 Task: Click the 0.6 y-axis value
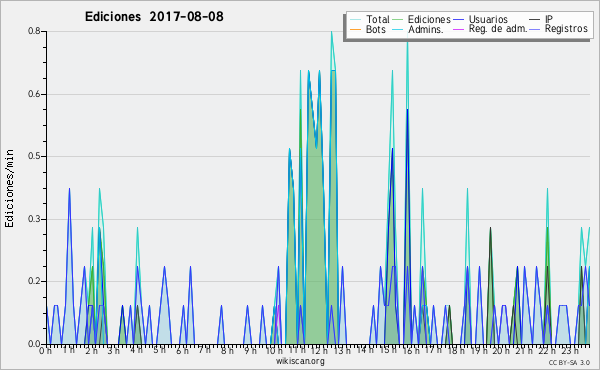[x=34, y=94]
